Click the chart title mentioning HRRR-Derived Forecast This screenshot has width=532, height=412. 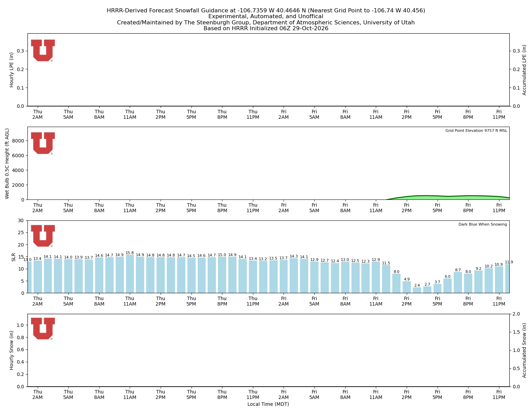coord(266,11)
